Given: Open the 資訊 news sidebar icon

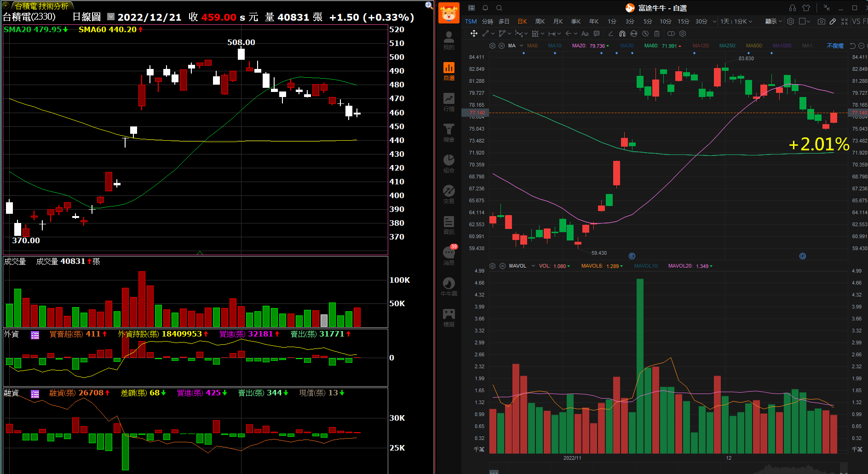Looking at the screenshot, I should click(448, 225).
